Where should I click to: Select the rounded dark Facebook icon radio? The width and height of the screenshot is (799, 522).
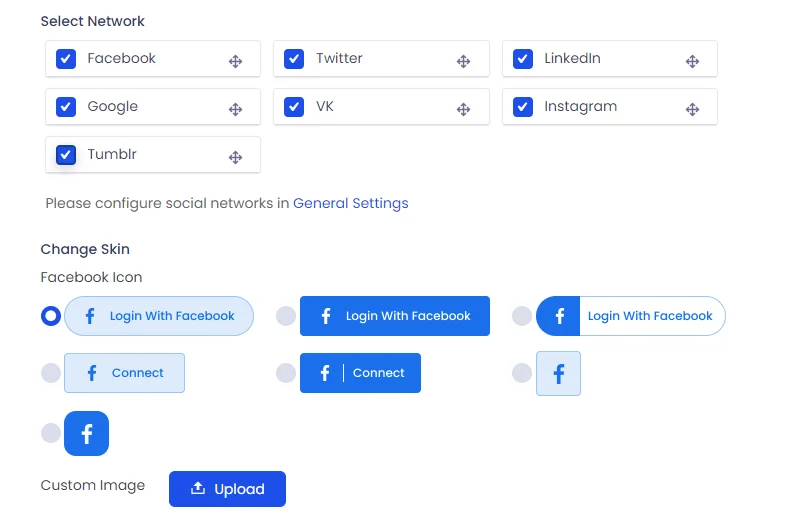coord(51,433)
